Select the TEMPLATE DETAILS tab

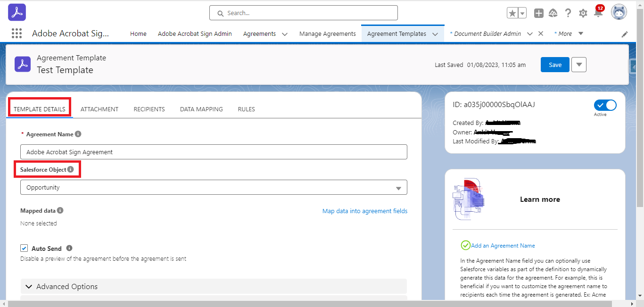click(40, 109)
